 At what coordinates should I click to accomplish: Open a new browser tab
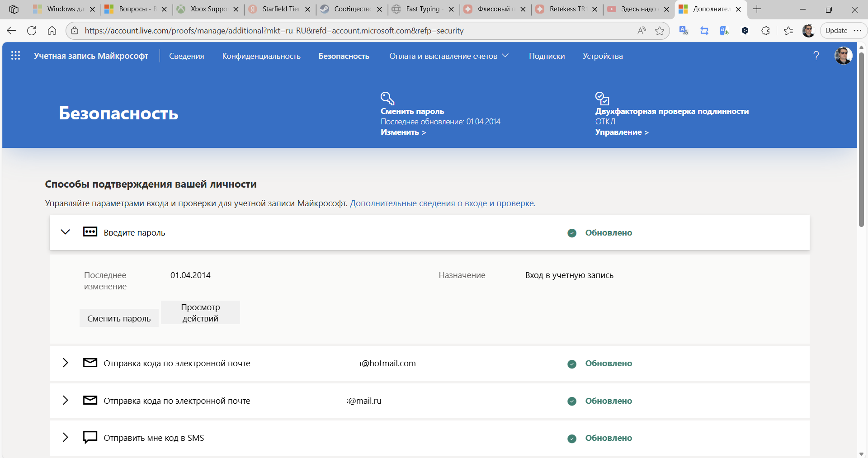coord(757,9)
